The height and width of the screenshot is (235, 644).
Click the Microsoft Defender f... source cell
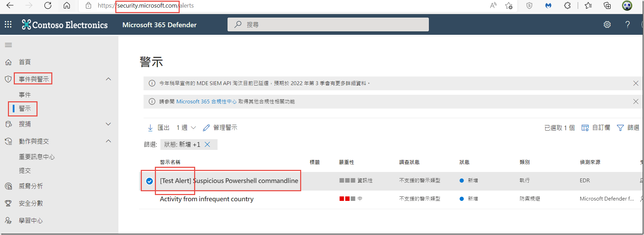[x=607, y=199]
